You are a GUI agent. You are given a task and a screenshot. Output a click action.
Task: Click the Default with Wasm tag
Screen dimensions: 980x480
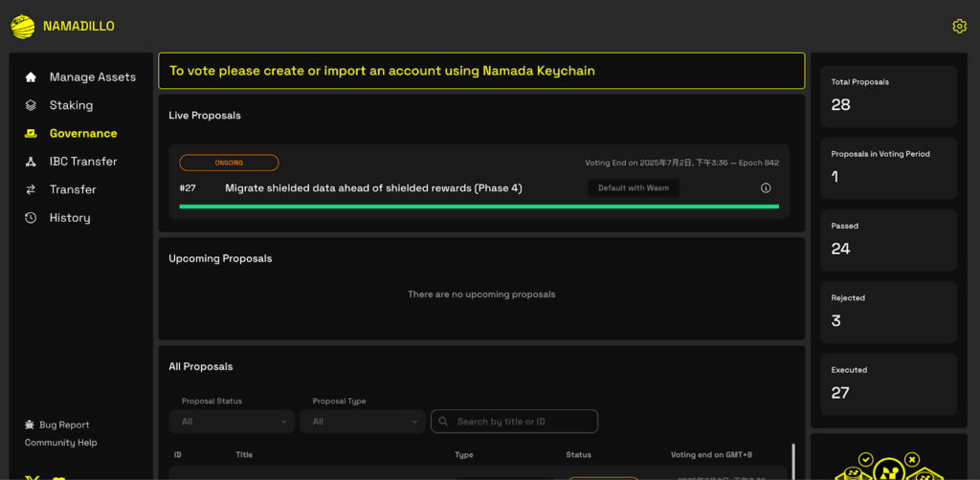[x=634, y=187]
